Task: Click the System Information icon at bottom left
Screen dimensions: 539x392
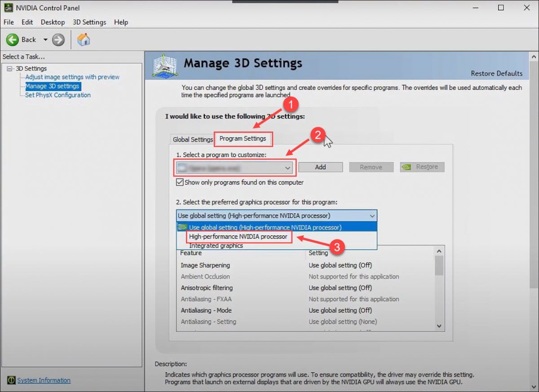Action: click(x=12, y=380)
